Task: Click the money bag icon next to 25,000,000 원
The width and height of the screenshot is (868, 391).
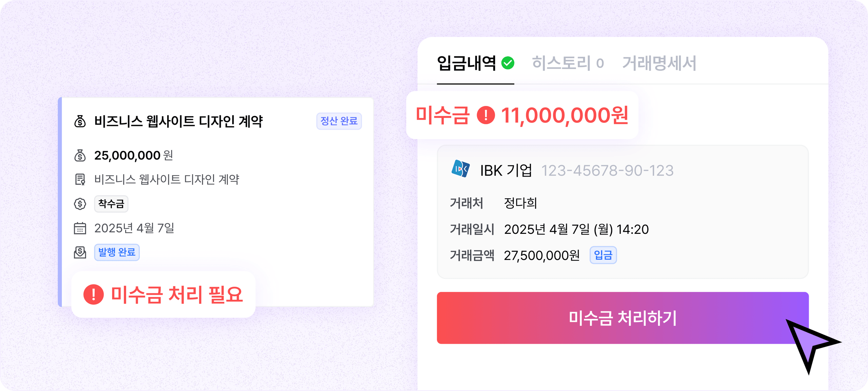Action: pyautogui.click(x=80, y=155)
